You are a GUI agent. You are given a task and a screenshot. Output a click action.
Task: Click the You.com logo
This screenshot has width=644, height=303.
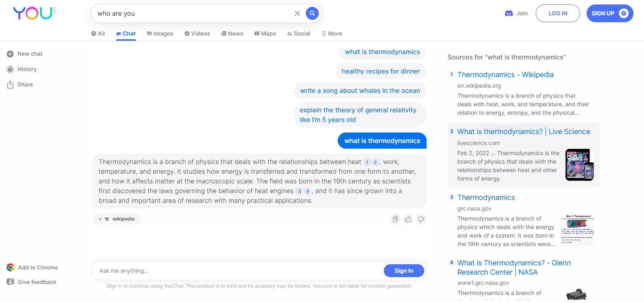click(x=34, y=13)
